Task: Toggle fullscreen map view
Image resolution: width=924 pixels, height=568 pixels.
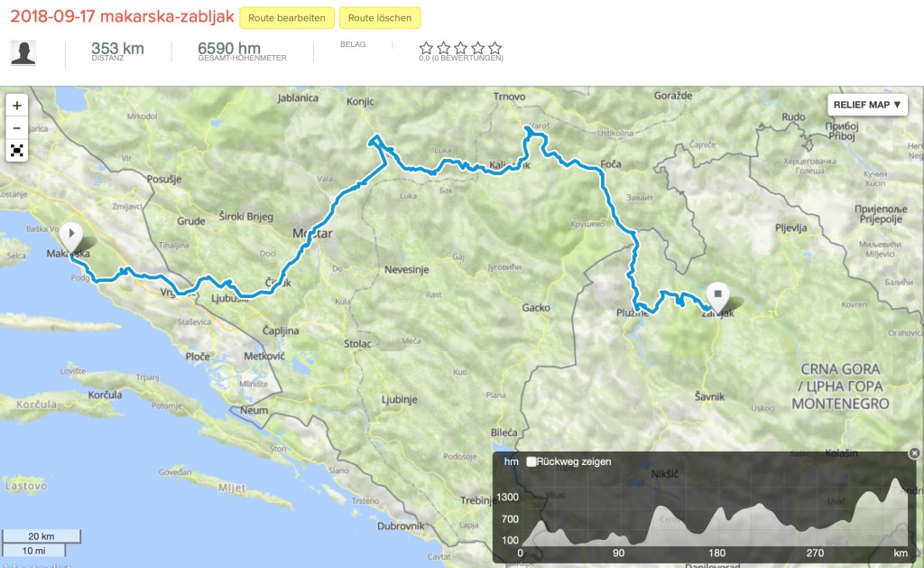Action: tap(17, 150)
